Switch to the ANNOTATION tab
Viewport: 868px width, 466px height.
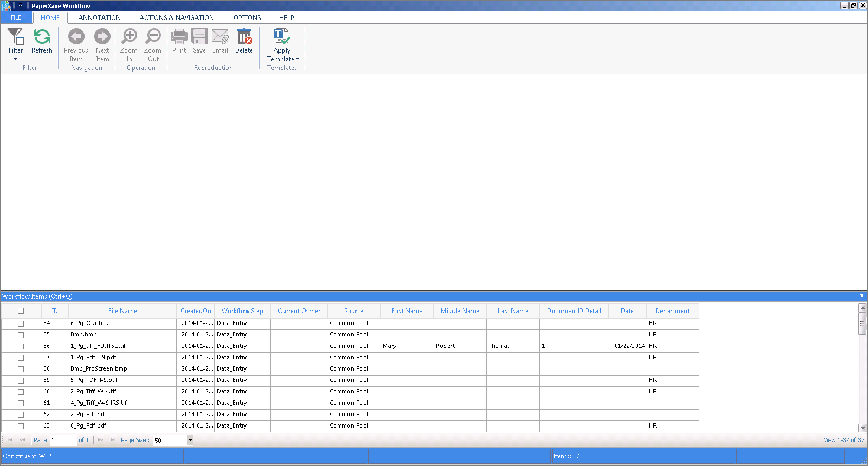pyautogui.click(x=100, y=17)
